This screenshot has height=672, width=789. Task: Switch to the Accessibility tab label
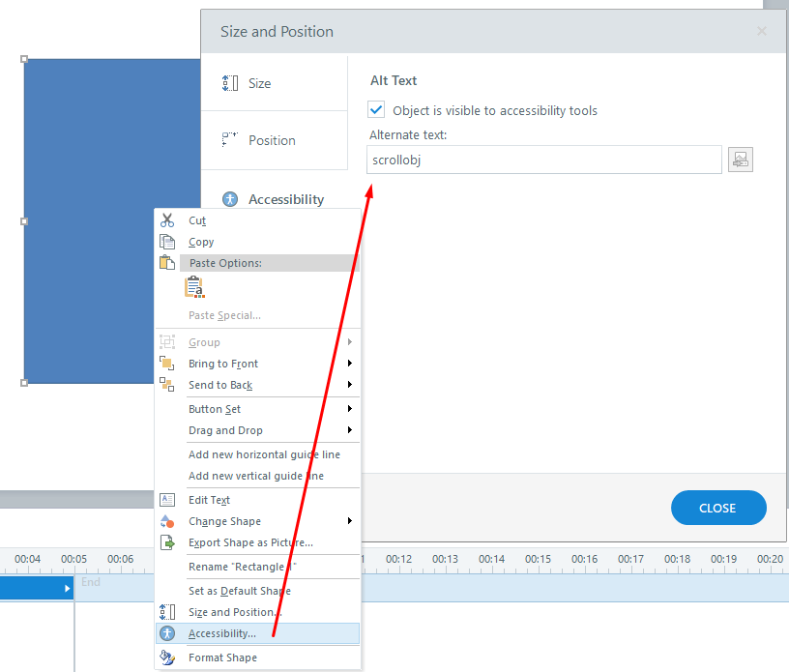point(286,199)
